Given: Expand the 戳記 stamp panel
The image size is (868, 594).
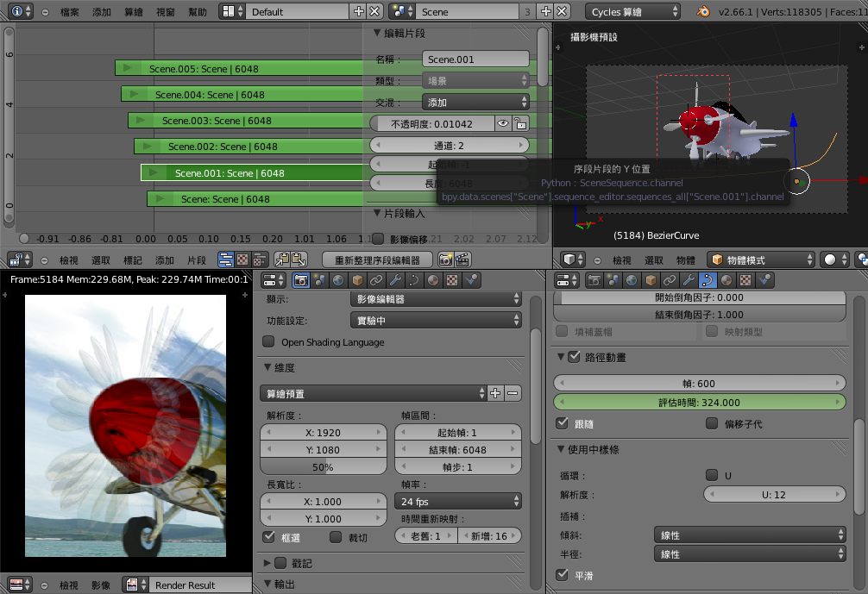Looking at the screenshot, I should [267, 563].
